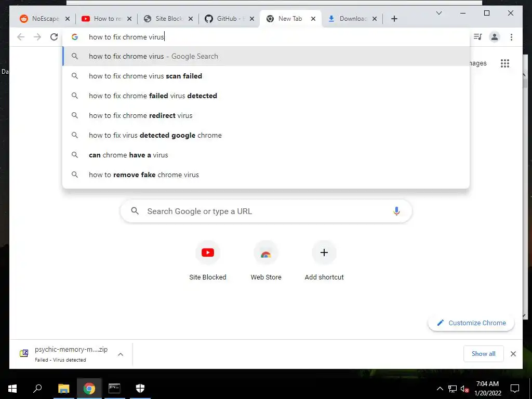
Task: Select suggestion 'how to fix chrome redirect virus'
Action: point(266,115)
